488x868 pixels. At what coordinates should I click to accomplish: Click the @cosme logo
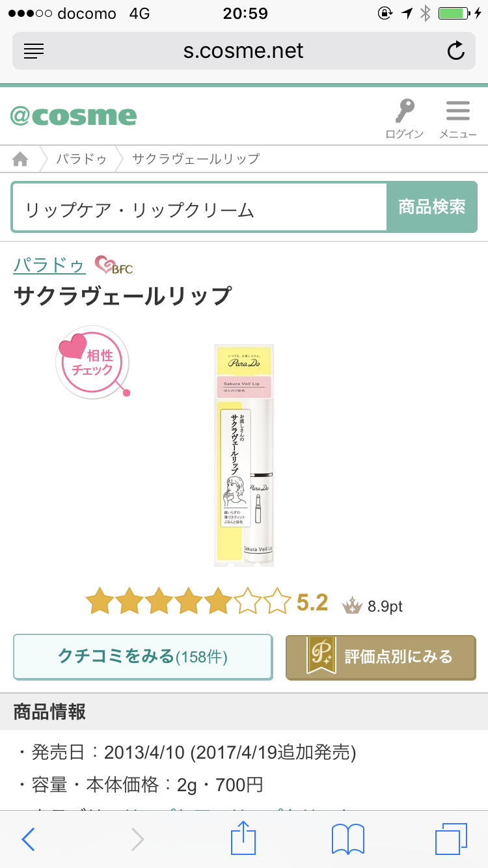(x=74, y=116)
